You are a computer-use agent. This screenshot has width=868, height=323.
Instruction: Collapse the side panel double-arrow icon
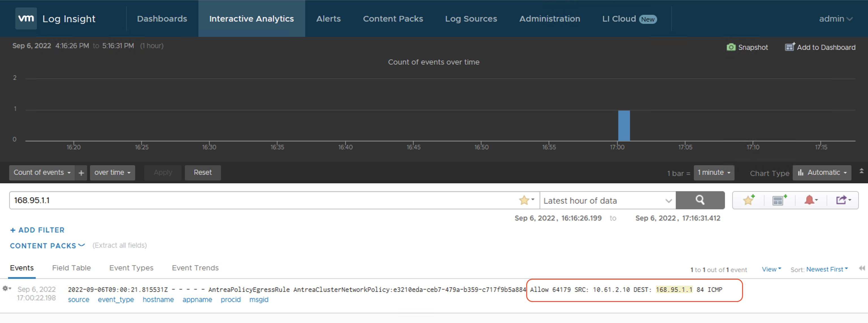click(x=862, y=268)
